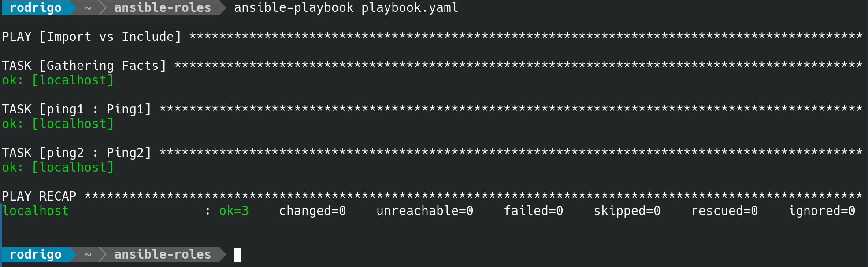Click the ansible-playbook playbook.yaml command text

click(346, 8)
